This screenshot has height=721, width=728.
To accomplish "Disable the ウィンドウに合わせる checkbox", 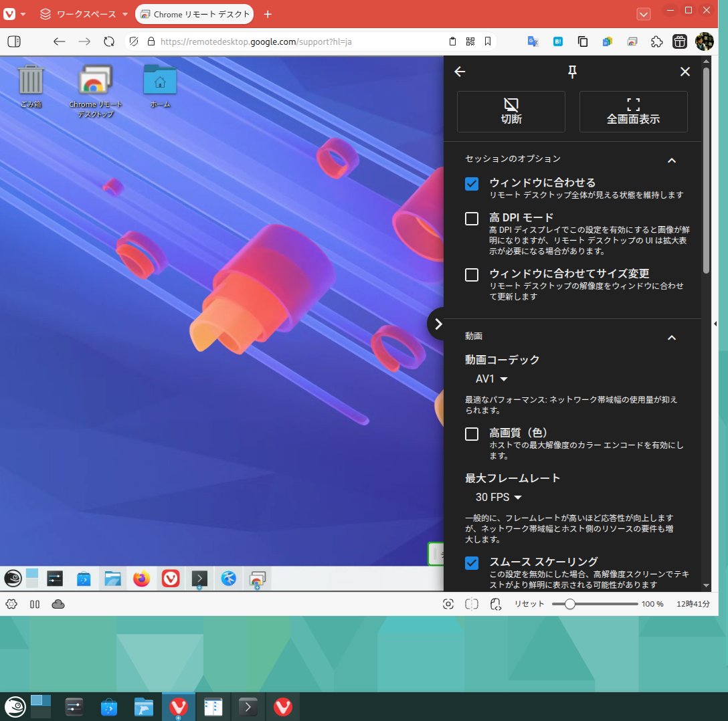I will pos(471,183).
